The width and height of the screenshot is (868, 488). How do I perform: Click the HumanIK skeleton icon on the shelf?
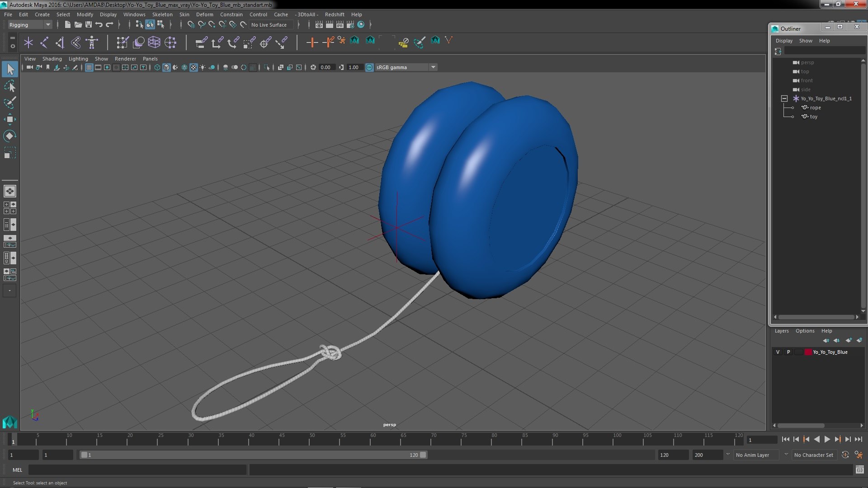(x=92, y=42)
